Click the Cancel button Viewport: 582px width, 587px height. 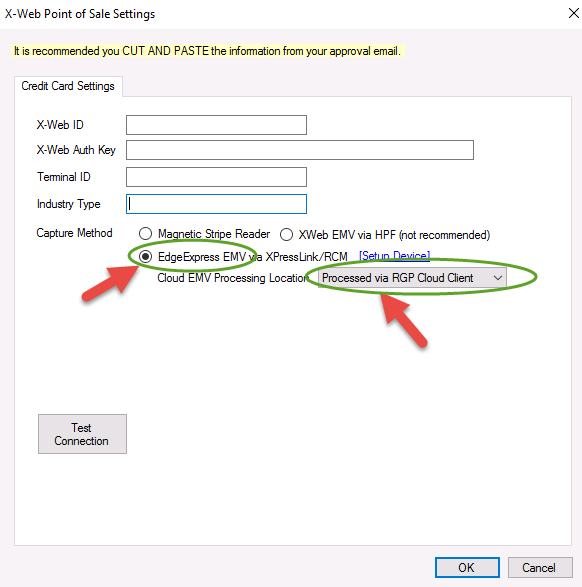pos(540,568)
